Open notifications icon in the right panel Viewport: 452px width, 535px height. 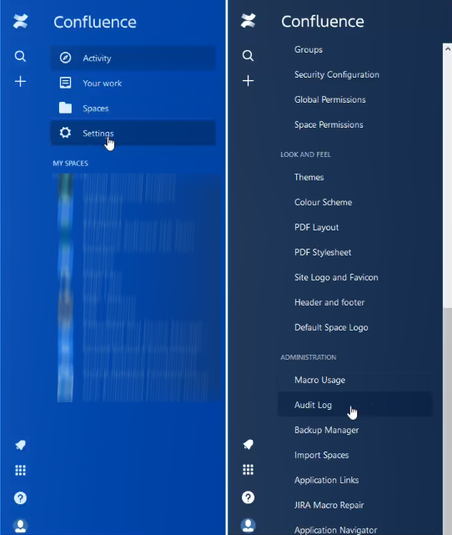tap(248, 444)
